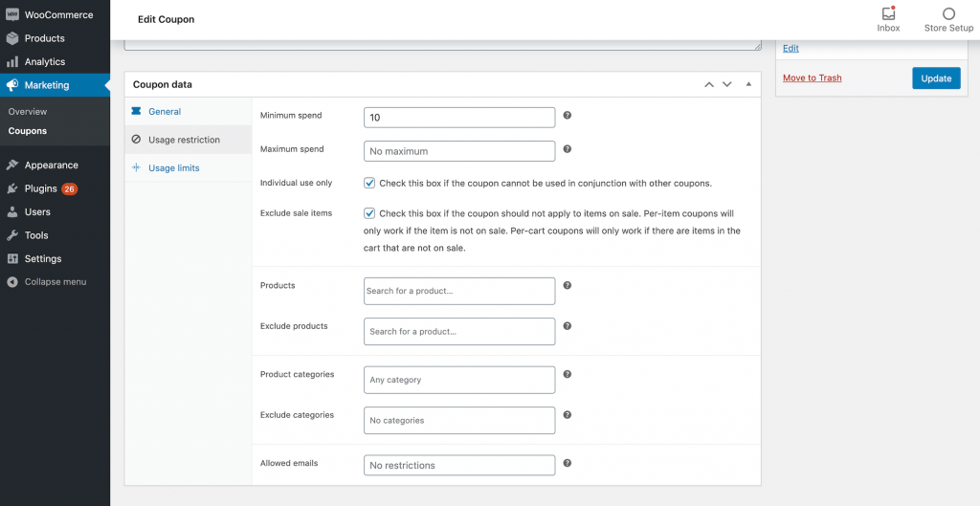Viewport: 980px width, 506px height.
Task: Click the help icon beside Allowed emails
Action: coord(567,463)
